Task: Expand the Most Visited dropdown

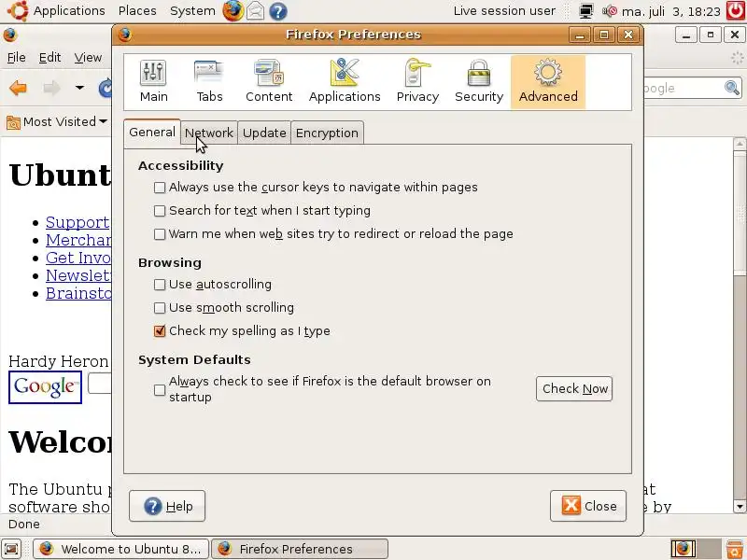Action: [104, 122]
